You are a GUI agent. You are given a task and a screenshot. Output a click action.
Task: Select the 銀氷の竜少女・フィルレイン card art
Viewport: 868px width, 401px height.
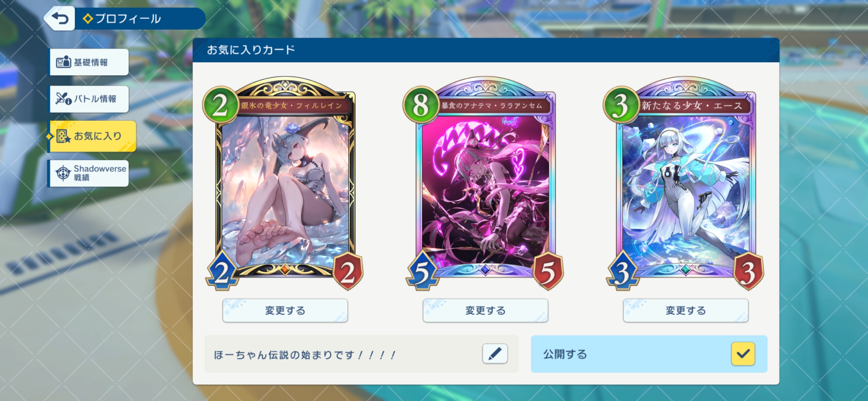[285, 191]
